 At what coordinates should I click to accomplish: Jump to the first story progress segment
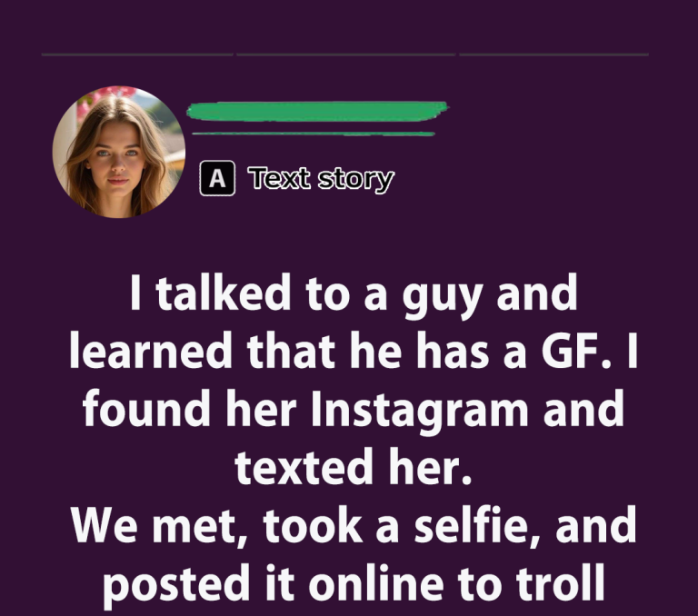pos(137,55)
